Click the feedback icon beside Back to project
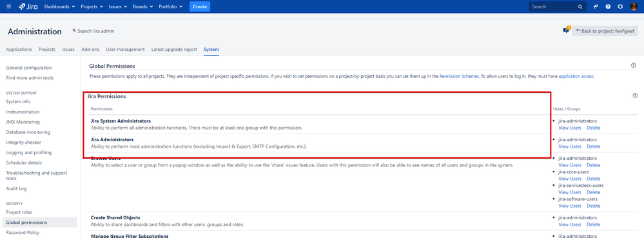Image resolution: width=644 pixels, height=238 pixels. click(567, 30)
